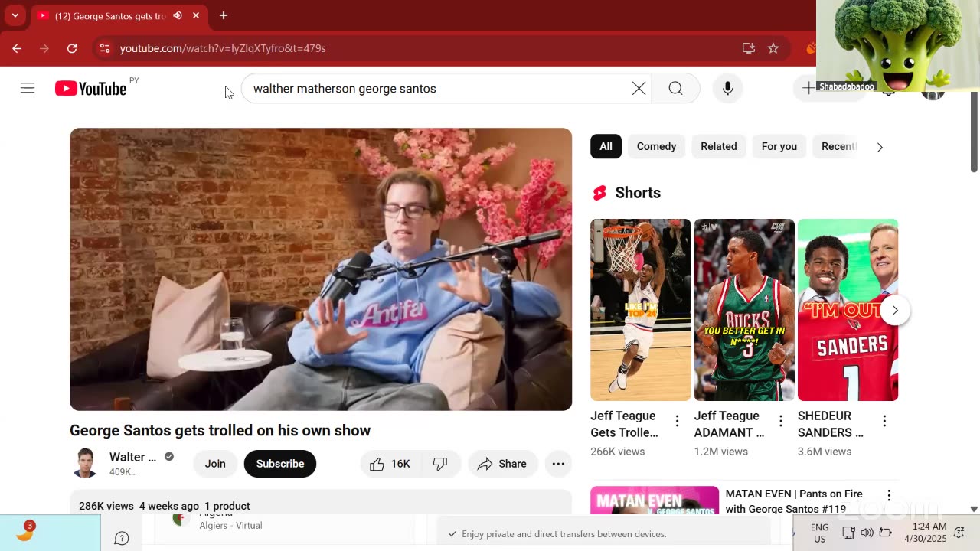Click the install app icon in address bar

tap(749, 48)
